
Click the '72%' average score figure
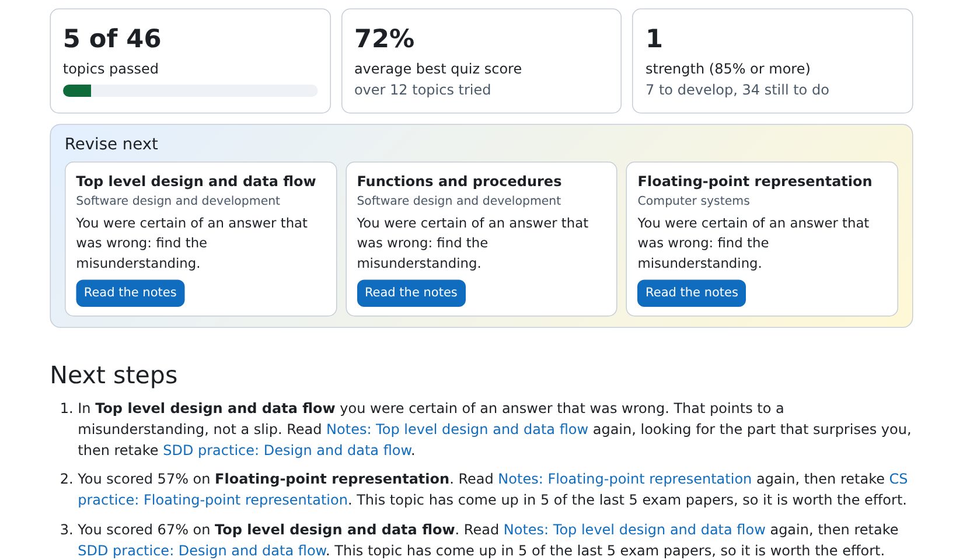coord(385,38)
